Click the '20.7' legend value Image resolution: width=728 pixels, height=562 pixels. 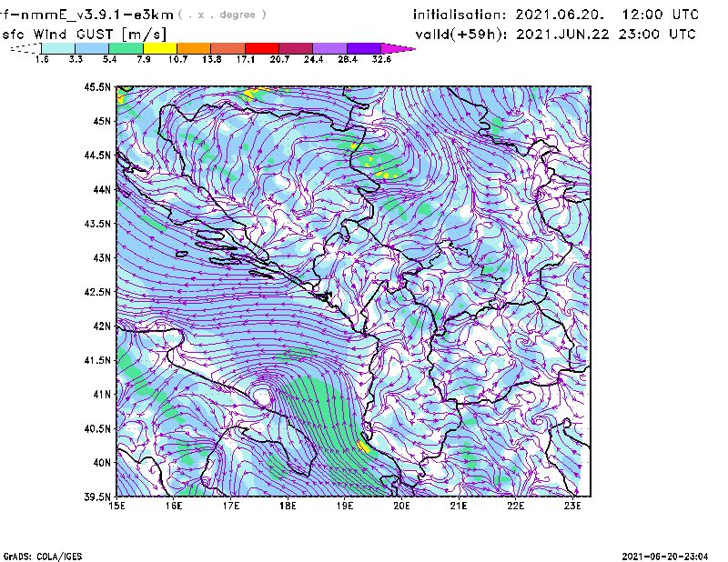click(279, 59)
